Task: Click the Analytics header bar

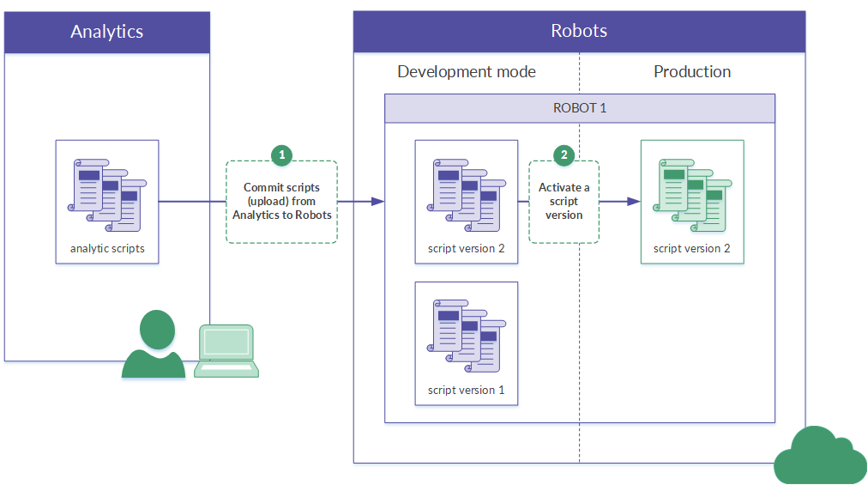Action: click(x=107, y=33)
